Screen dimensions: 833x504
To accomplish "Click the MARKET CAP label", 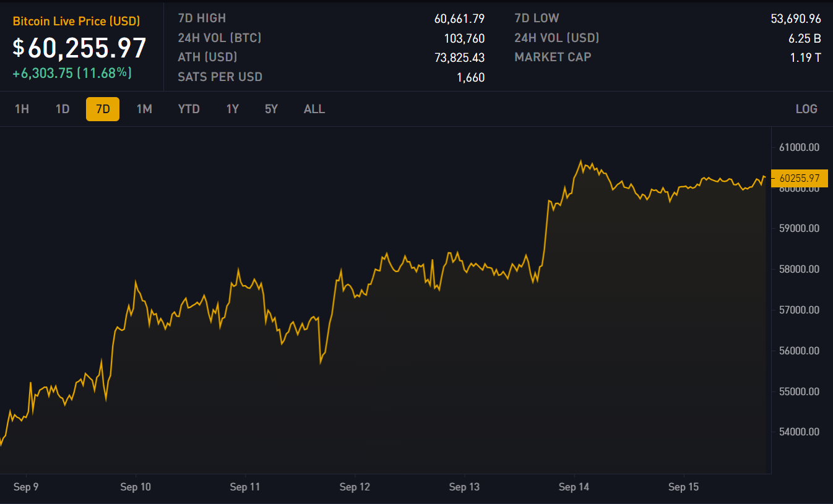I will (553, 58).
